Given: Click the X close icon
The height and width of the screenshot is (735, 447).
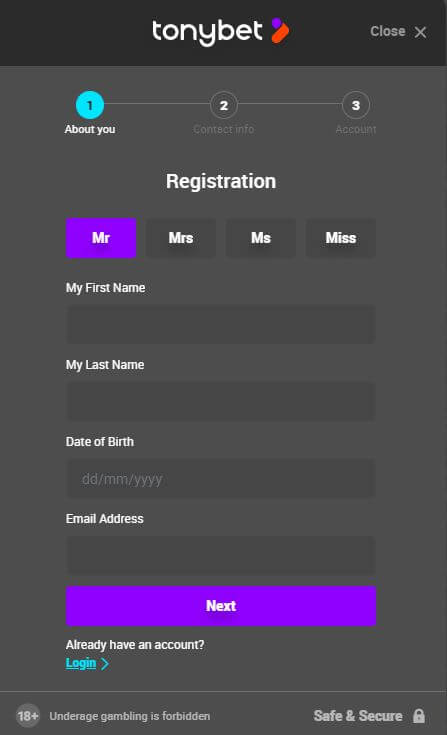Looking at the screenshot, I should click(x=420, y=32).
